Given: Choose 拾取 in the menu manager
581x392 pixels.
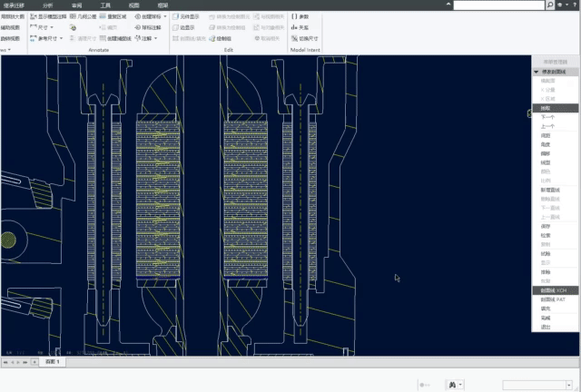Looking at the screenshot, I should click(555, 108).
